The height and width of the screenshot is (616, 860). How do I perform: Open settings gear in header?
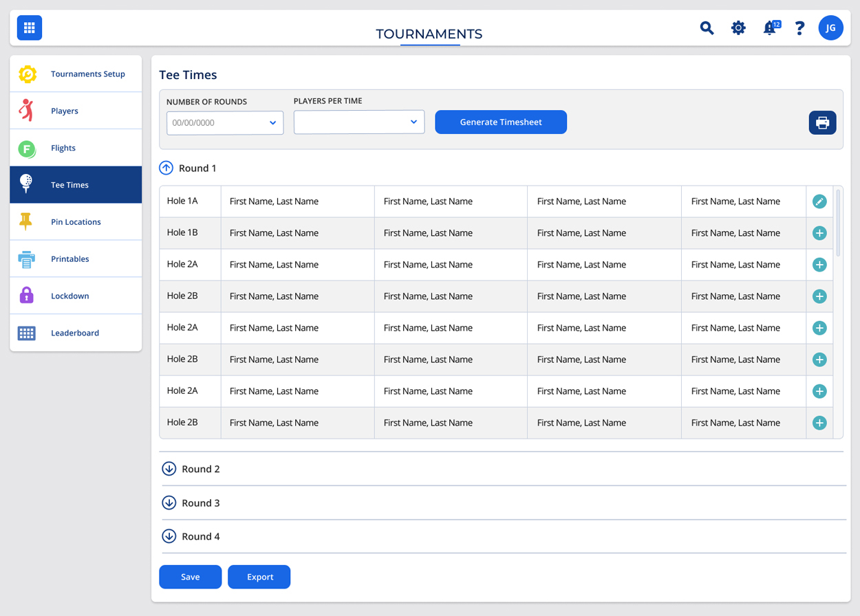click(738, 27)
